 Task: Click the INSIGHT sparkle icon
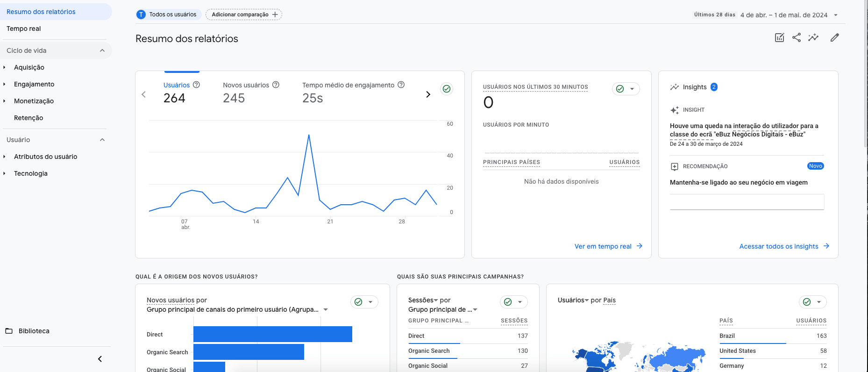[x=675, y=110]
